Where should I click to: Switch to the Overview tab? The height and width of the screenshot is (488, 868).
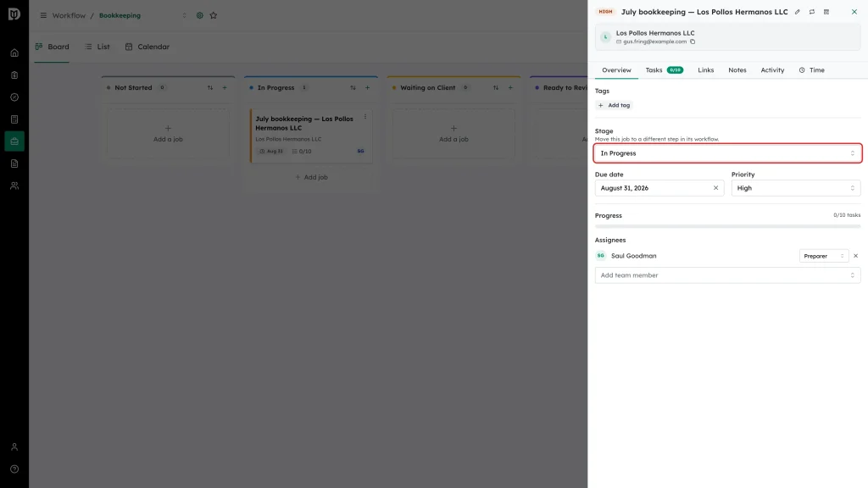tap(616, 70)
